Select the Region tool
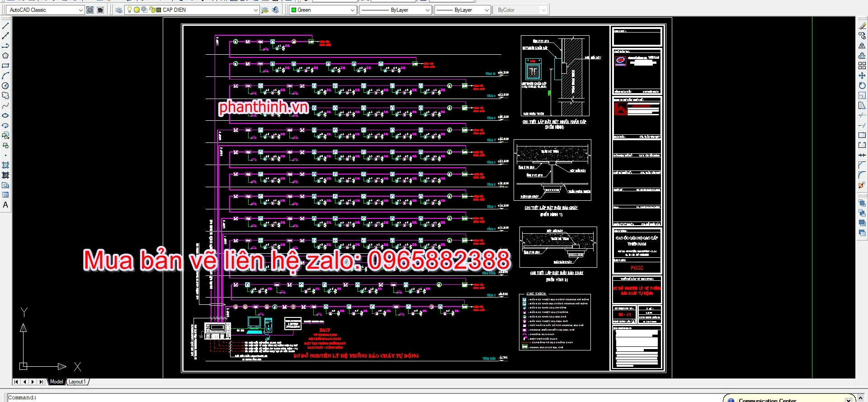868x402 pixels. 5,185
